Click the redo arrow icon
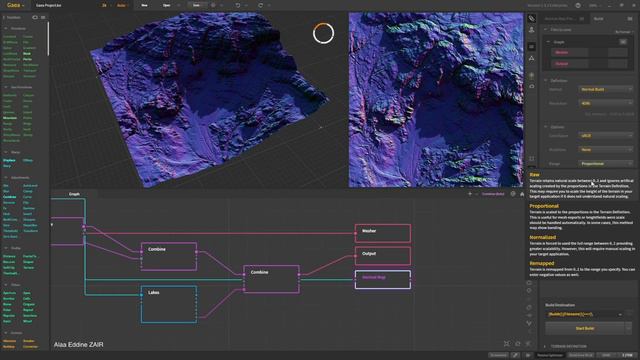The width and height of the screenshot is (640, 360). click(x=260, y=5)
